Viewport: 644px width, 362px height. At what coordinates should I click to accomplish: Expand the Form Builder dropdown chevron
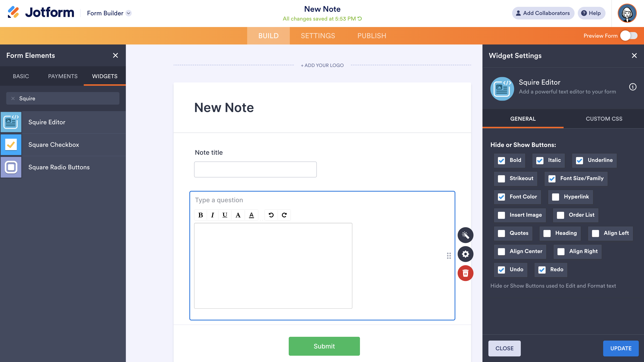128,13
